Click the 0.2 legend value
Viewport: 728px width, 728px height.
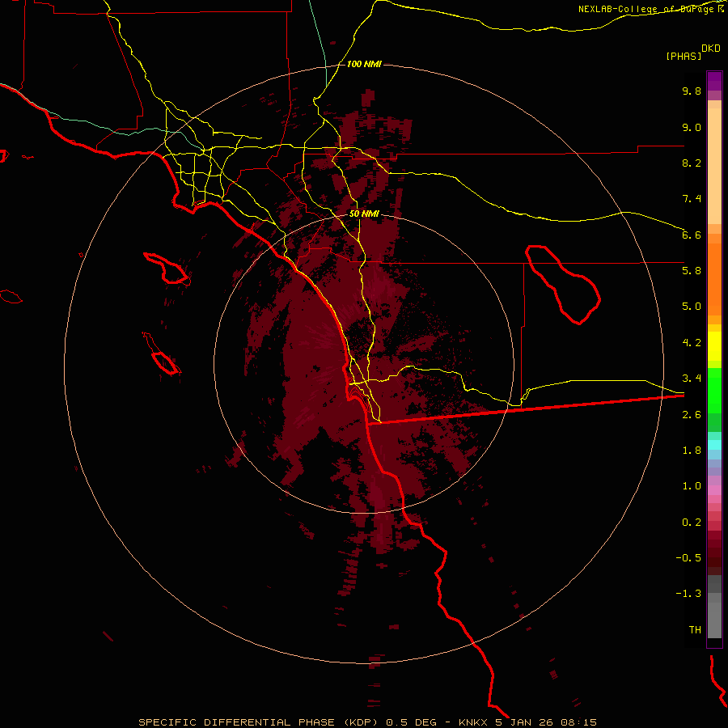point(692,523)
